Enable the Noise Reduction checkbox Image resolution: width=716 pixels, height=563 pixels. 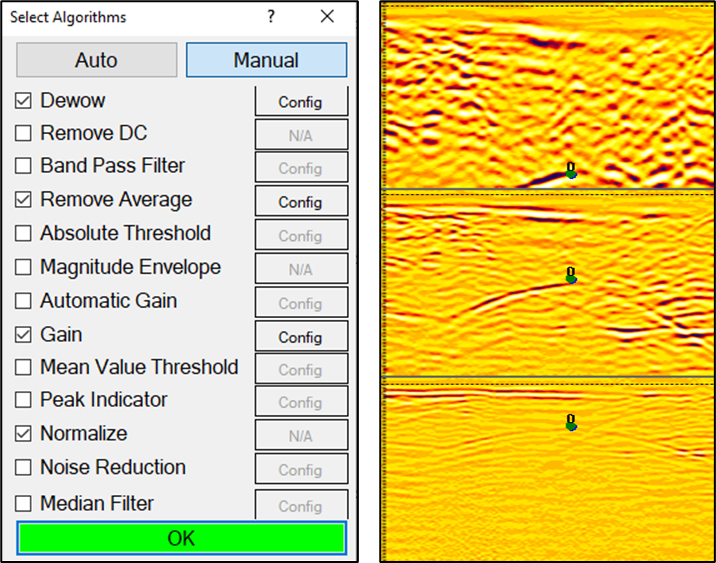point(24,468)
